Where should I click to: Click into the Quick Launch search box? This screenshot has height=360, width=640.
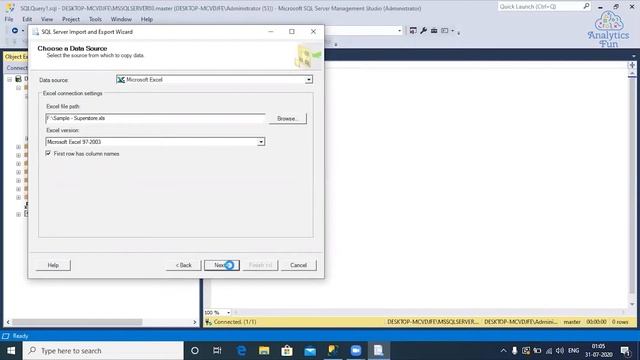[x=540, y=7]
